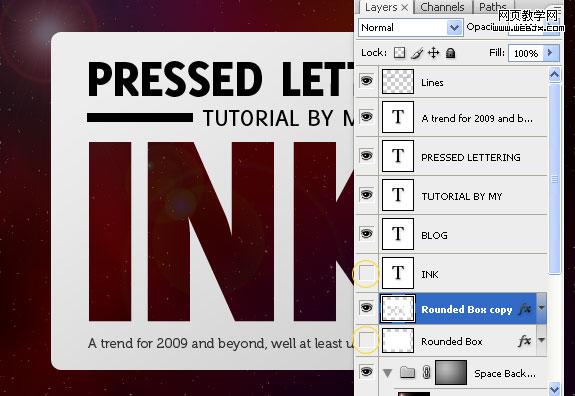Click the large INK letters on canvas

click(x=221, y=231)
